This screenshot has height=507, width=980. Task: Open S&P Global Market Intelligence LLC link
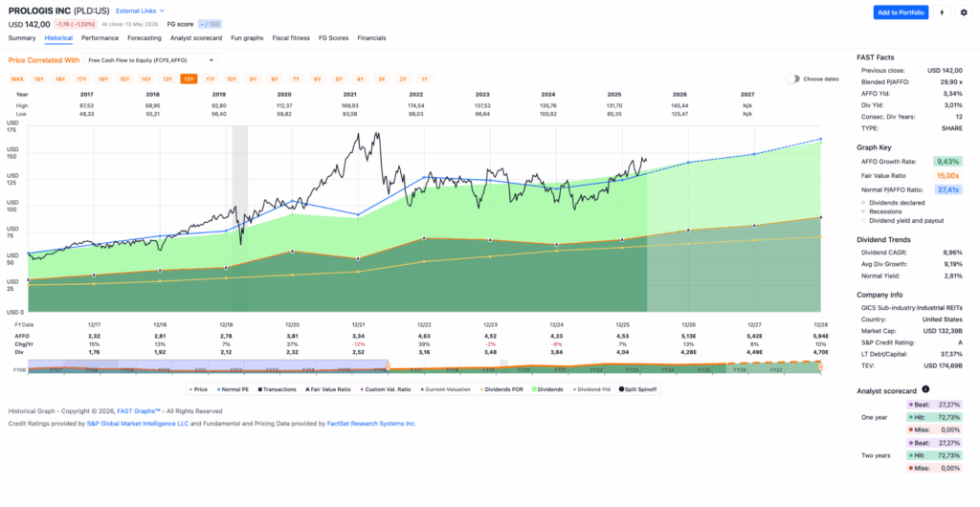coord(138,424)
